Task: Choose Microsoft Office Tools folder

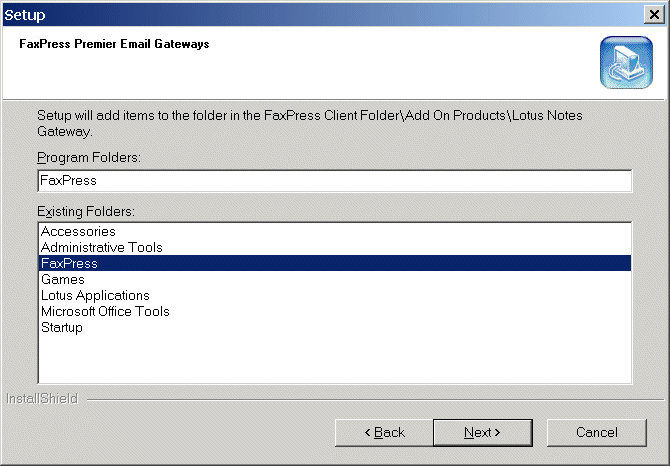Action: (x=105, y=311)
